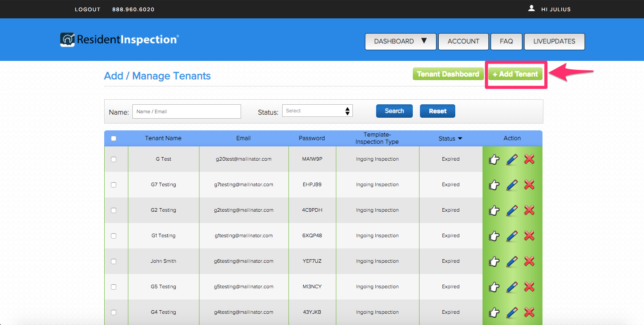Click the Password column header

coord(312,138)
